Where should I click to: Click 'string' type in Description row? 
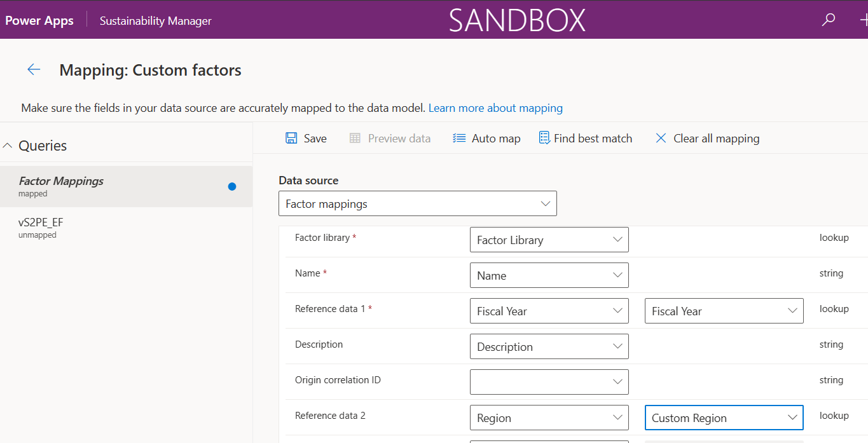click(x=832, y=344)
